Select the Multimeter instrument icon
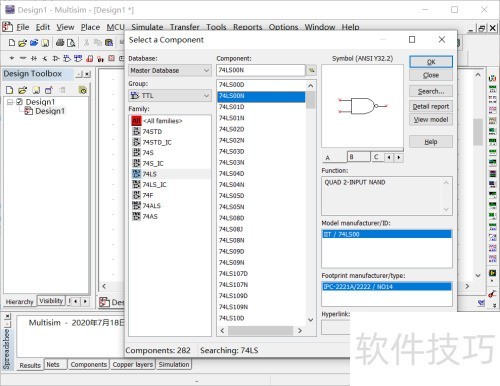The height and width of the screenshot is (386, 500). 492,79
